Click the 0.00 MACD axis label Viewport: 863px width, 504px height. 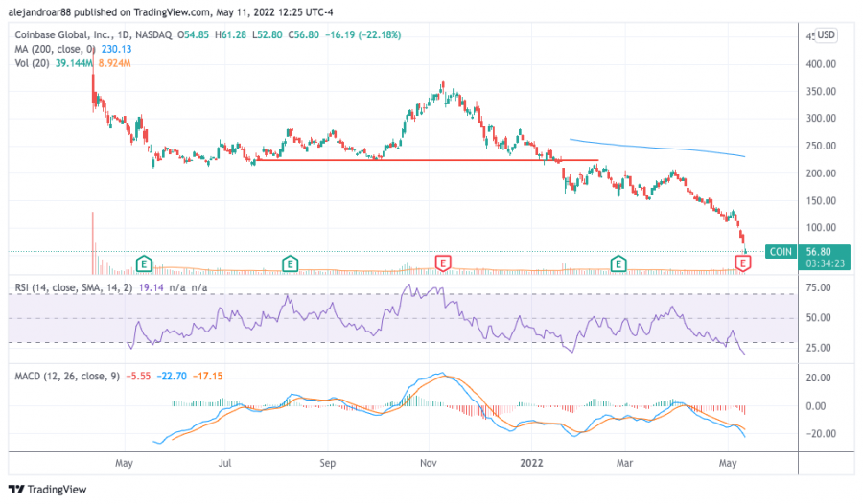(816, 406)
